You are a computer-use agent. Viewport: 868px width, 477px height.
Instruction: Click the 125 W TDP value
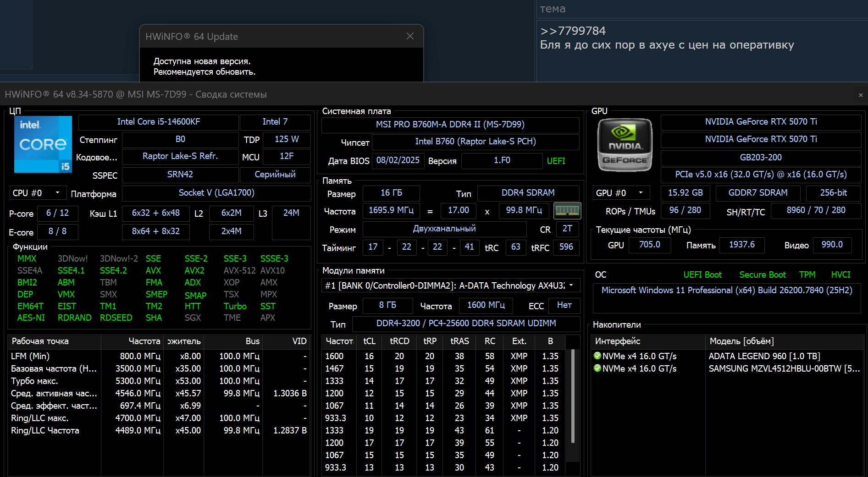point(287,139)
